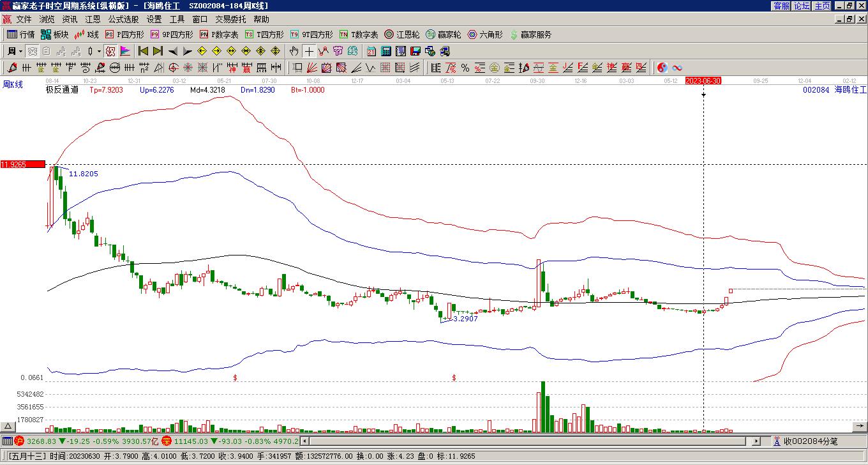Click the blue infinity loop icon
The height and width of the screenshot is (465, 868).
coord(677,68)
